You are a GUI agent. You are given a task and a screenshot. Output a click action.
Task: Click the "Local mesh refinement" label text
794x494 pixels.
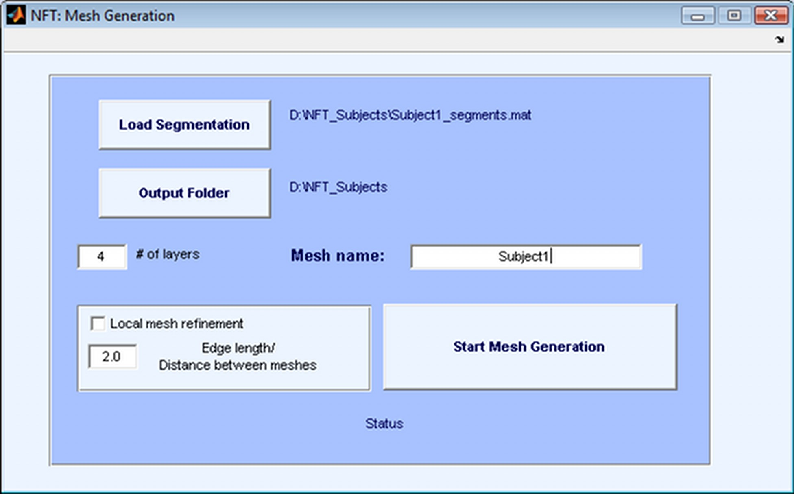(x=176, y=323)
